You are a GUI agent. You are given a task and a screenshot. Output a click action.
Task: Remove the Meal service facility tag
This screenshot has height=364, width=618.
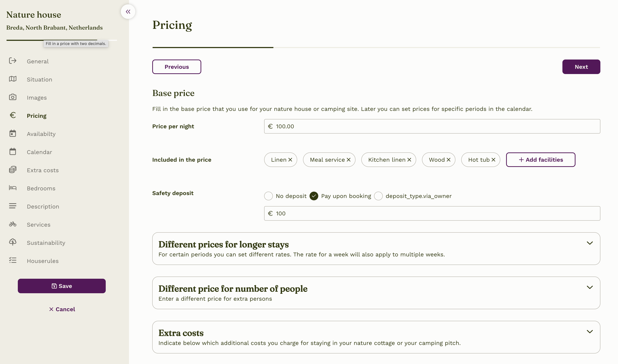[x=348, y=160]
